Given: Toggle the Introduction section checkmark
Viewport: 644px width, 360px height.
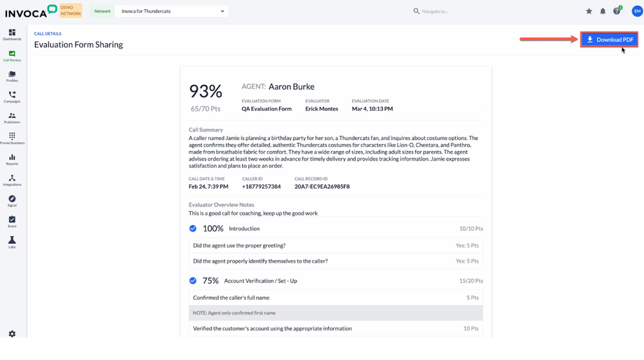Looking at the screenshot, I should (193, 228).
